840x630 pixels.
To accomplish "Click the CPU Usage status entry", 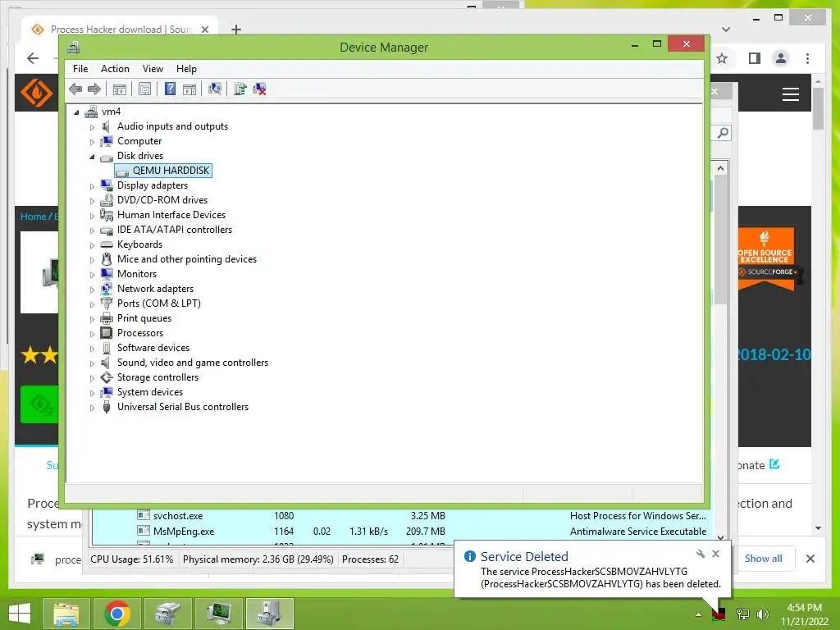I will (x=132, y=559).
